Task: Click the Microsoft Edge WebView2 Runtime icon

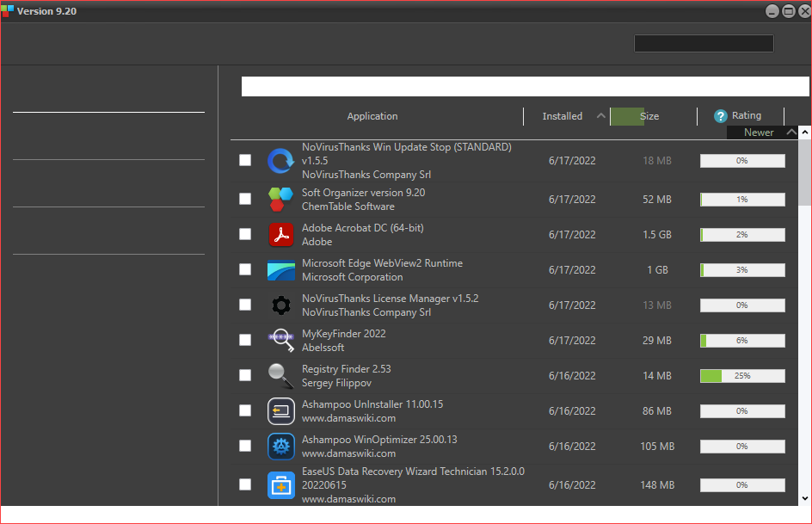Action: [280, 270]
